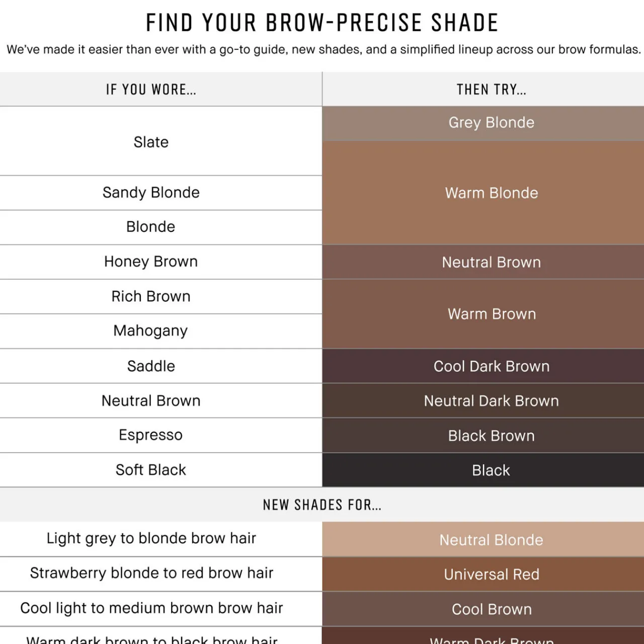
Task: Pick the Cool Brown shade swatch
Action: (x=491, y=609)
